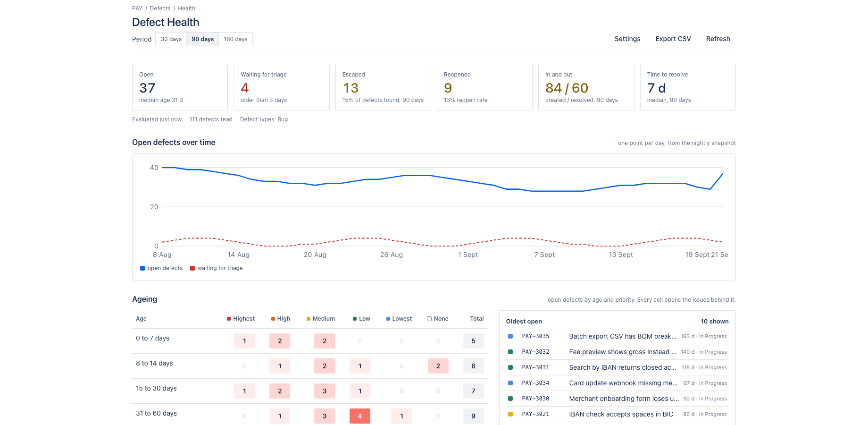This screenshot has width=868, height=425.
Task: Click IBAN check accepts spaces title
Action: (621, 414)
